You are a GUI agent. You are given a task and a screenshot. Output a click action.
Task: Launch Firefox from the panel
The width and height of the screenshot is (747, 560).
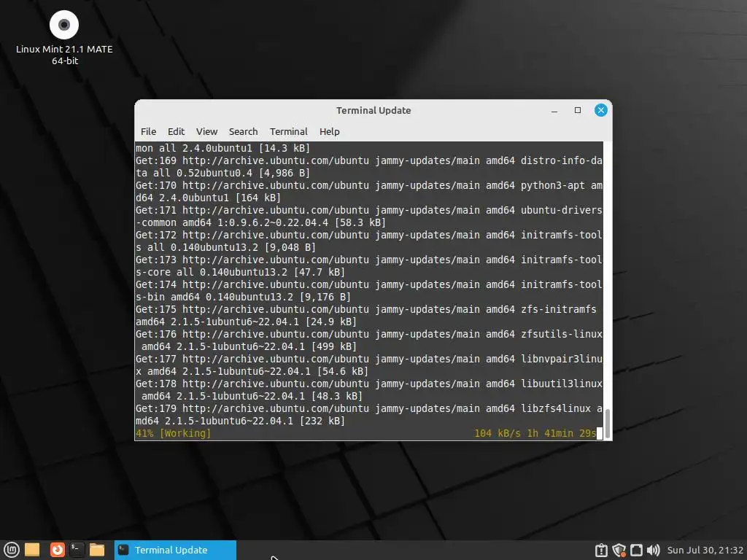58,550
